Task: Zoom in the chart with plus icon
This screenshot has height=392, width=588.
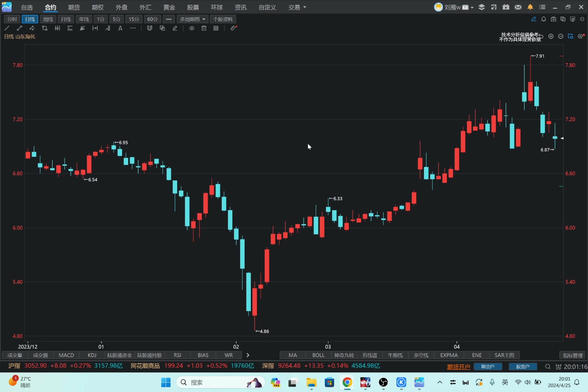Action: click(x=551, y=36)
